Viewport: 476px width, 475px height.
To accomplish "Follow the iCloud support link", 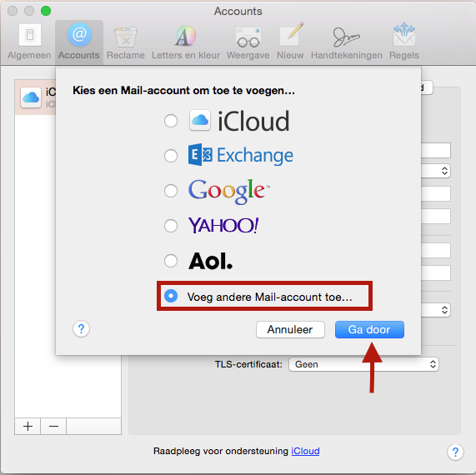I will pyautogui.click(x=305, y=451).
